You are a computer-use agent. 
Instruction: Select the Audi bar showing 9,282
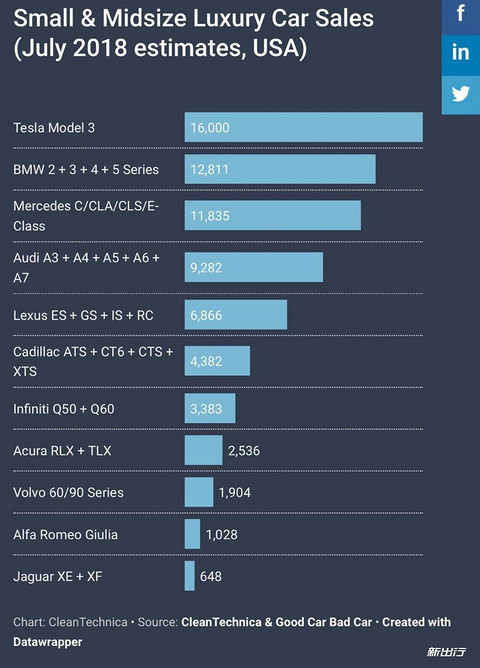[253, 267]
